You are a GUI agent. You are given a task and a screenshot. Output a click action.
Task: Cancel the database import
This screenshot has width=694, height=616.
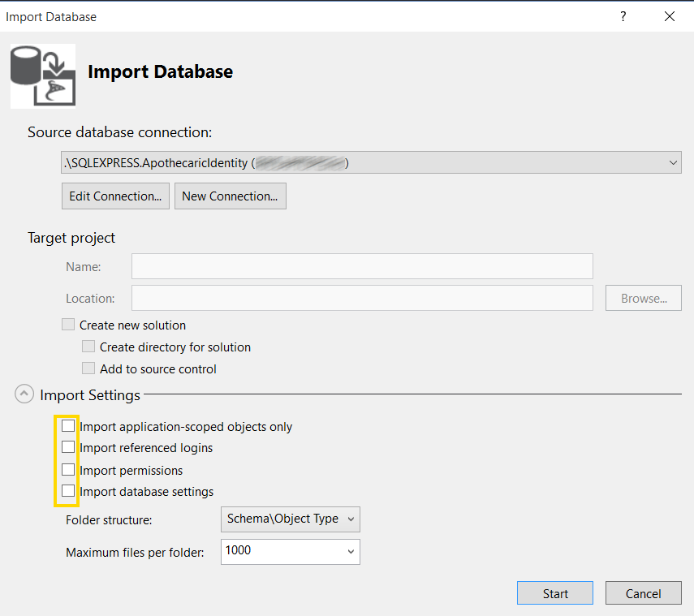coord(643,593)
